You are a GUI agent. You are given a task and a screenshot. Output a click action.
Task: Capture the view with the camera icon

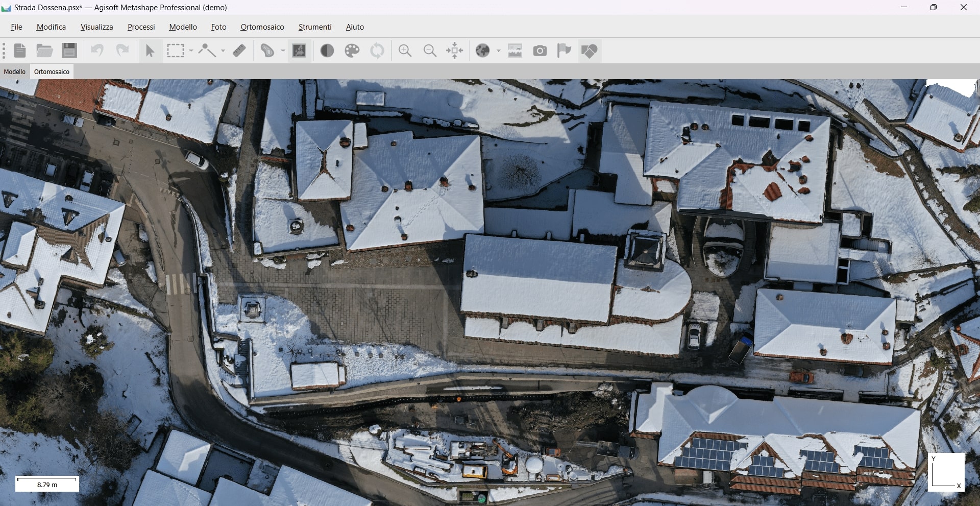(540, 51)
